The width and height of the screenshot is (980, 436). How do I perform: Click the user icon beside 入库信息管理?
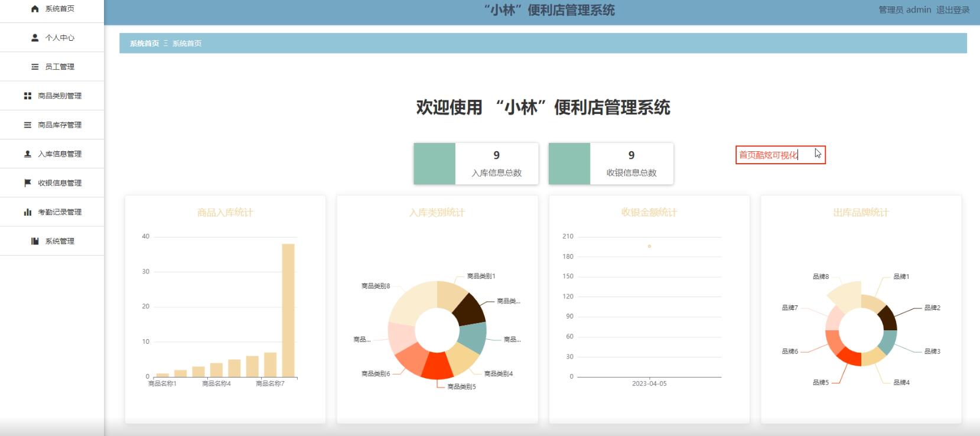pos(28,154)
